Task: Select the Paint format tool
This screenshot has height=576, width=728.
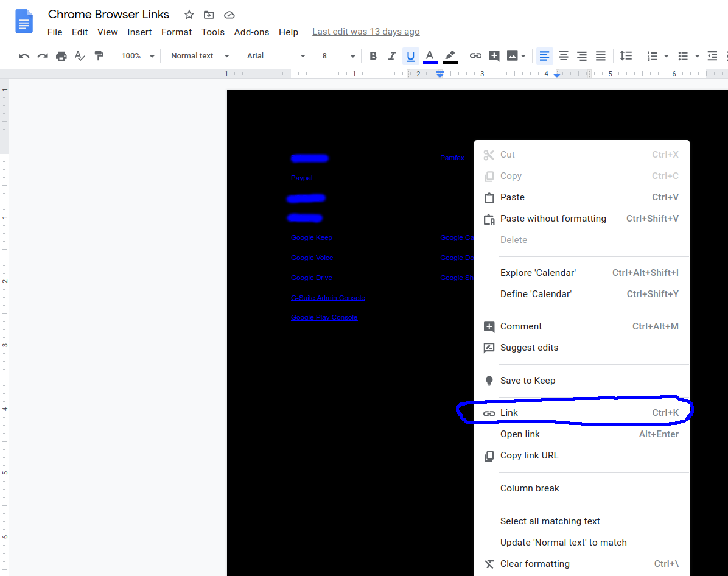Action: click(x=99, y=56)
